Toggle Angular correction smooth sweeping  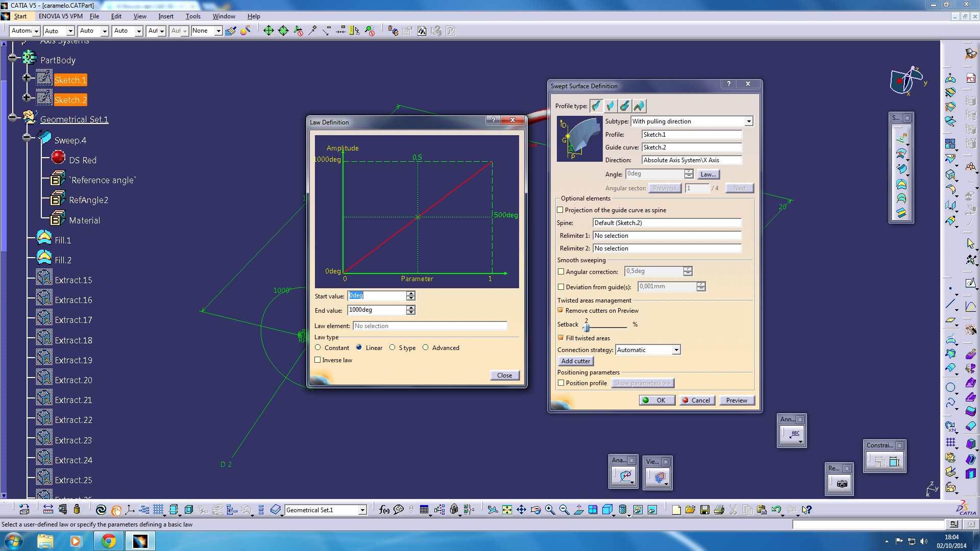(560, 271)
